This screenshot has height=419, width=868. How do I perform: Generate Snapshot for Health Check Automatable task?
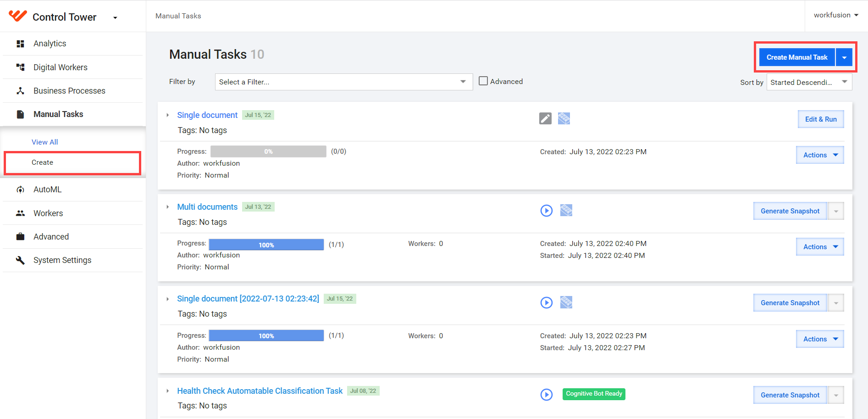[790, 395]
